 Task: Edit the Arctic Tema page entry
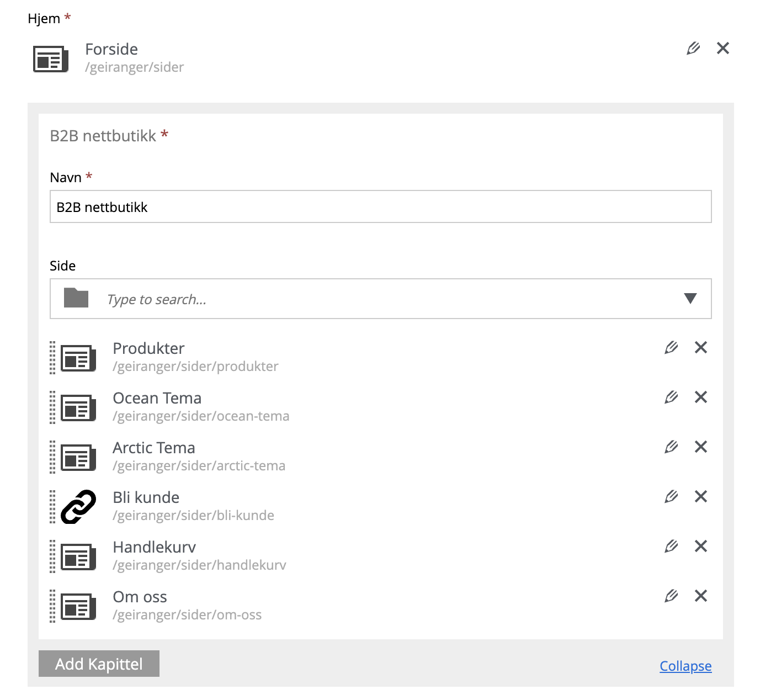point(671,447)
